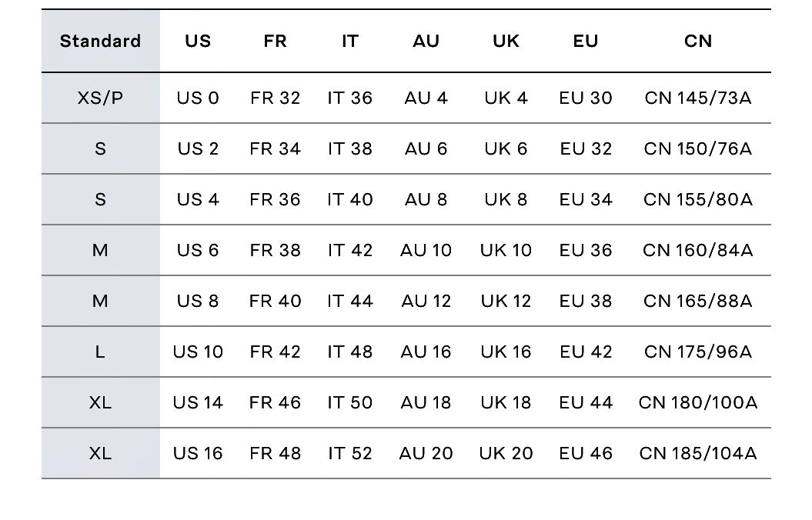The height and width of the screenshot is (520, 812).
Task: Click the US 0 cell
Action: [198, 98]
